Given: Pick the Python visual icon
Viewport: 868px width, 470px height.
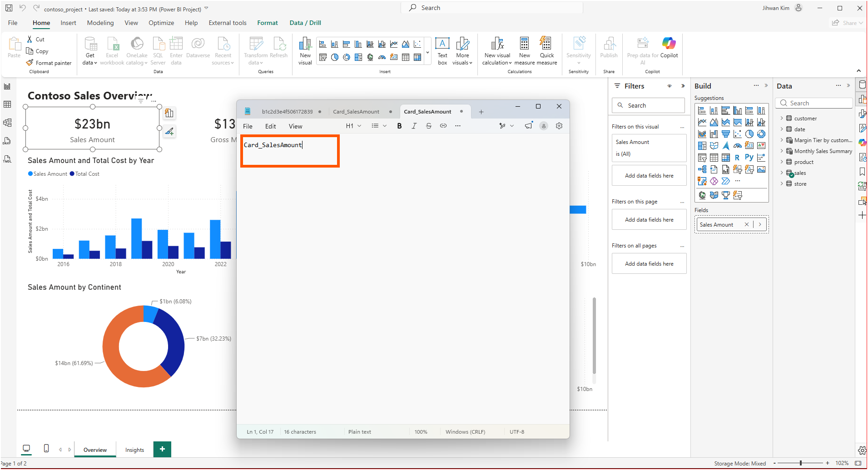Looking at the screenshot, I should coord(749,158).
